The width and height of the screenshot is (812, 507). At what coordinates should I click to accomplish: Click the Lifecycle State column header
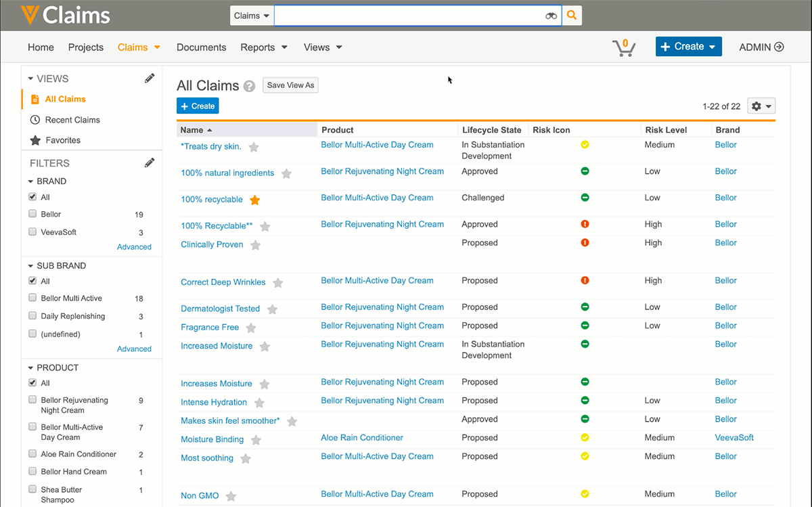coord(492,130)
